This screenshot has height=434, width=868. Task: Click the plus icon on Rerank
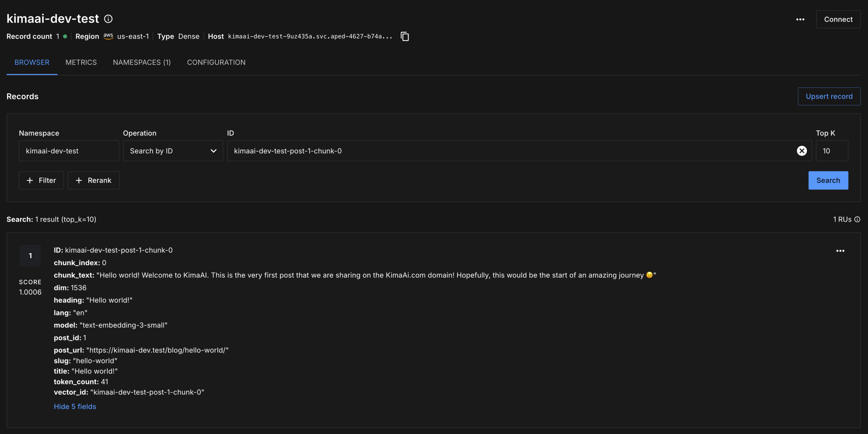79,180
